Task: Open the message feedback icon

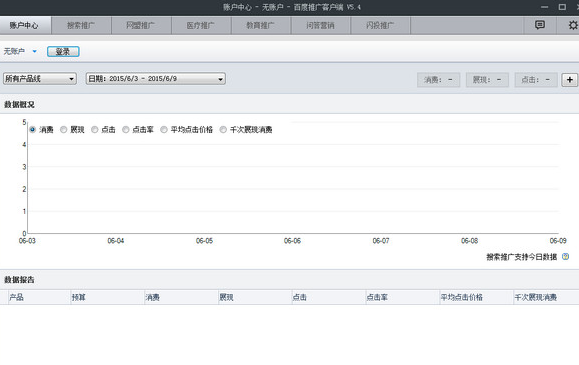Action: (x=540, y=25)
